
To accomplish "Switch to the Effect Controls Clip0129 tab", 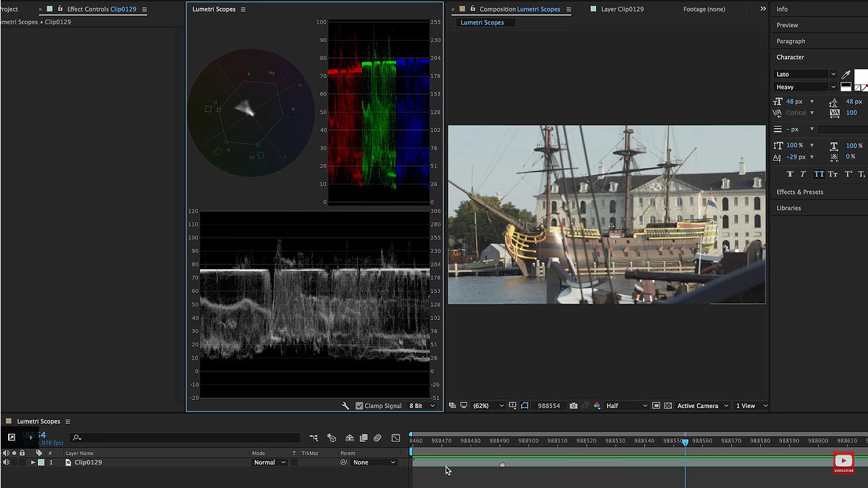I will click(100, 9).
